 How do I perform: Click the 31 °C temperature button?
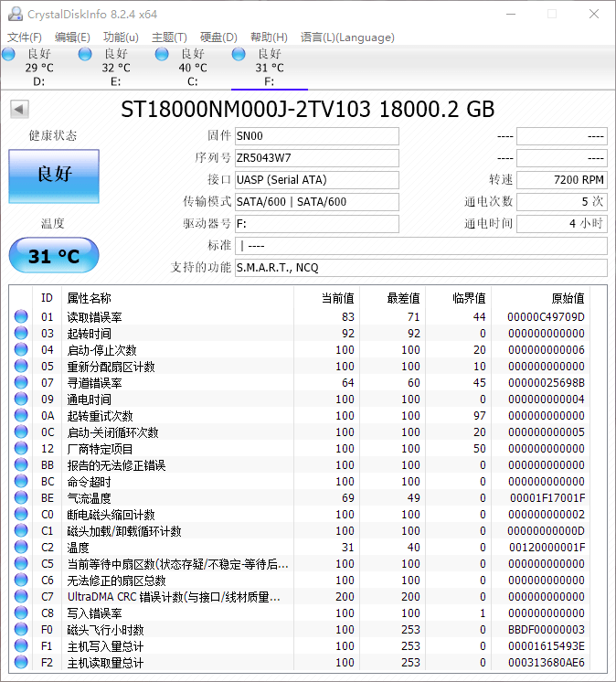coord(54,255)
